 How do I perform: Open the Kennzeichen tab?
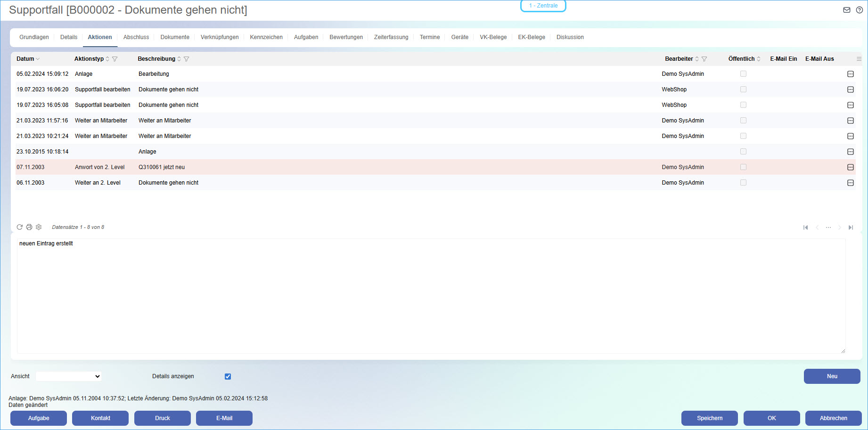coord(266,37)
